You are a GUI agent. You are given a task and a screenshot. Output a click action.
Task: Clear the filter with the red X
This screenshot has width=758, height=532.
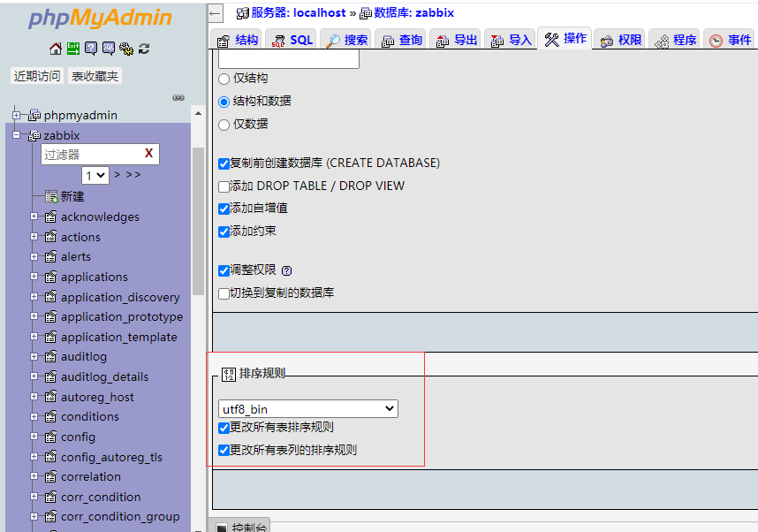[149, 153]
